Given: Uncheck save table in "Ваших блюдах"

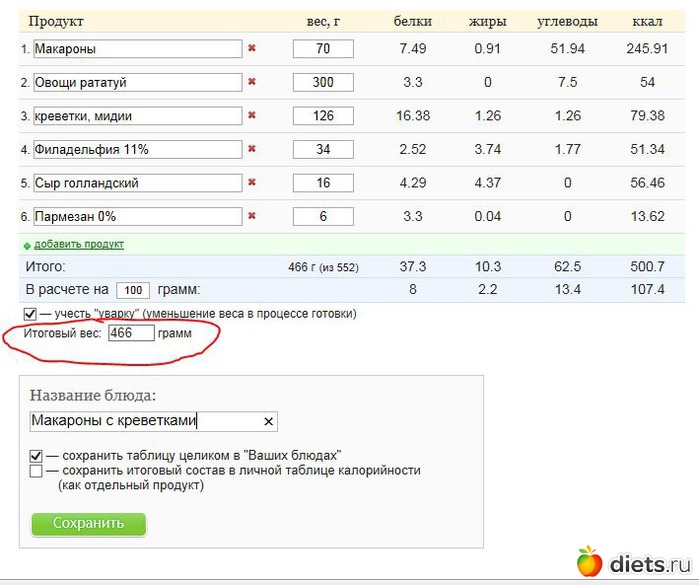Looking at the screenshot, I should coord(36,456).
